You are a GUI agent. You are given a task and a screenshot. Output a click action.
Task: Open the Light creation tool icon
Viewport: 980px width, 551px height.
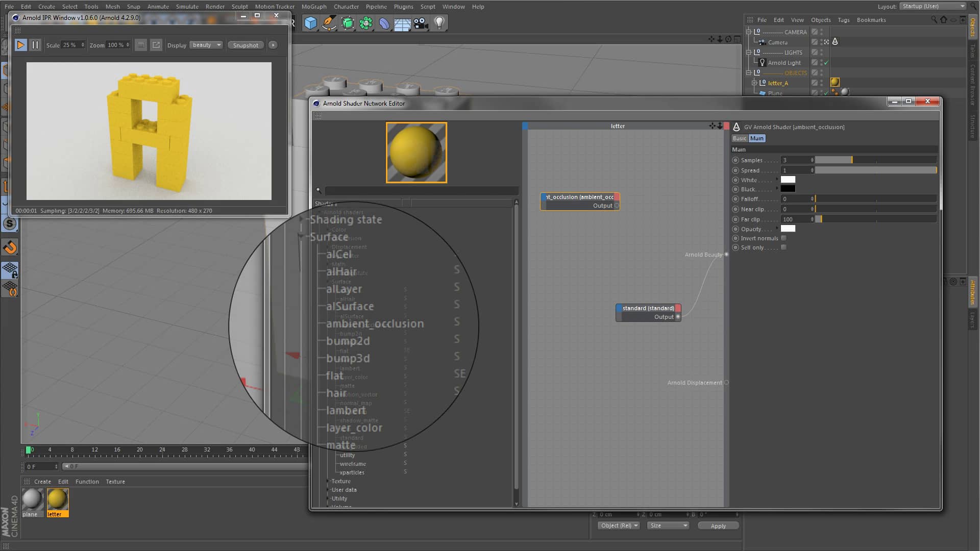coord(439,23)
